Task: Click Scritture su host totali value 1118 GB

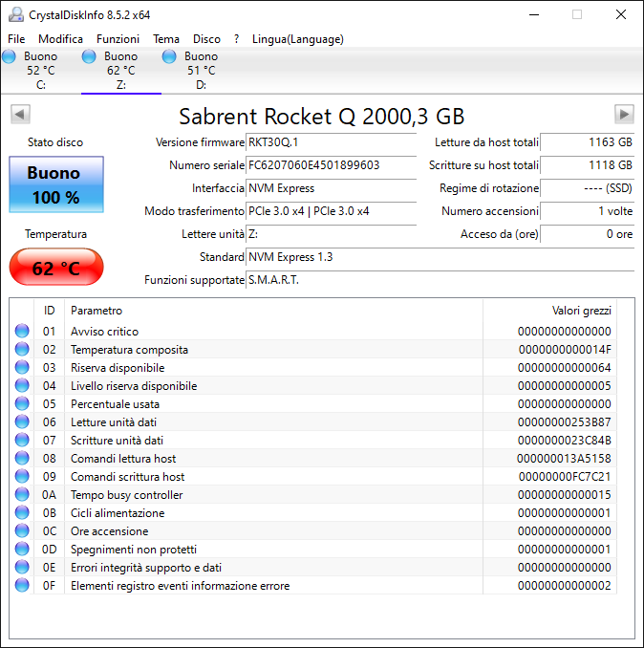Action: [587, 165]
